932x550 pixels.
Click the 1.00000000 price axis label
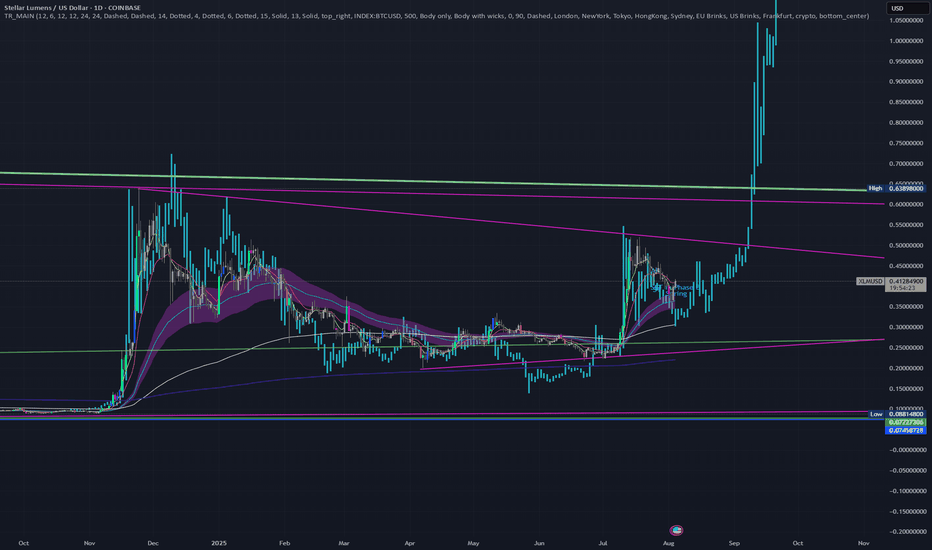[906, 41]
